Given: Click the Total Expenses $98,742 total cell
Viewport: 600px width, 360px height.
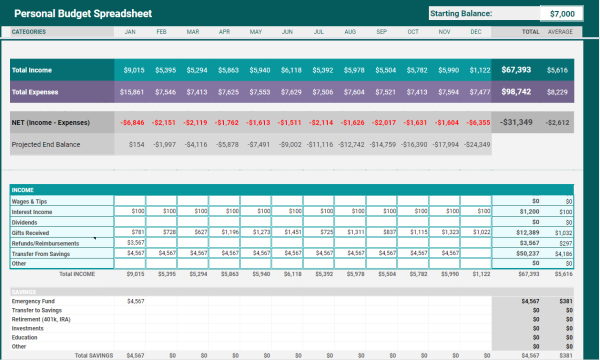Looking at the screenshot, I should 516,92.
